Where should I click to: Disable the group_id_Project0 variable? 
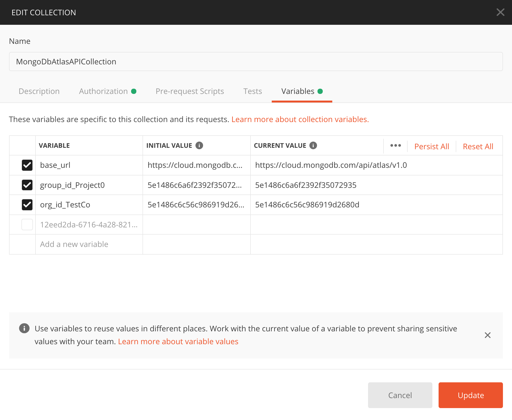27,185
